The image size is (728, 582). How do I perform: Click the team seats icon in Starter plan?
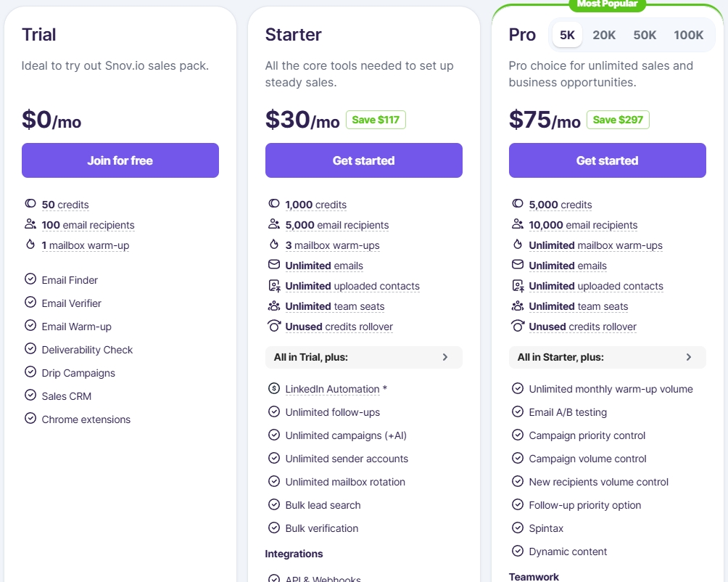point(274,306)
